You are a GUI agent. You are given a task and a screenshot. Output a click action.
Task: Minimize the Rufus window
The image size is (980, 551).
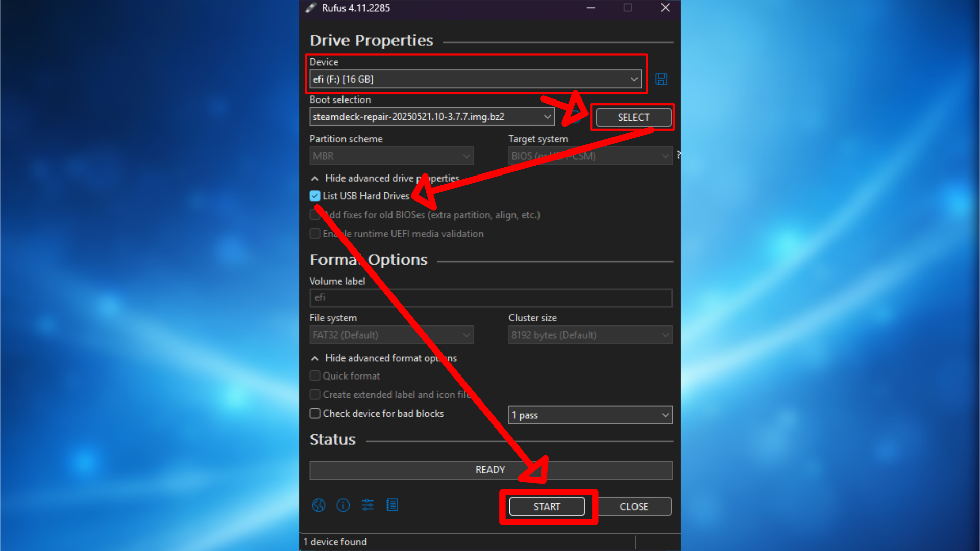591,8
